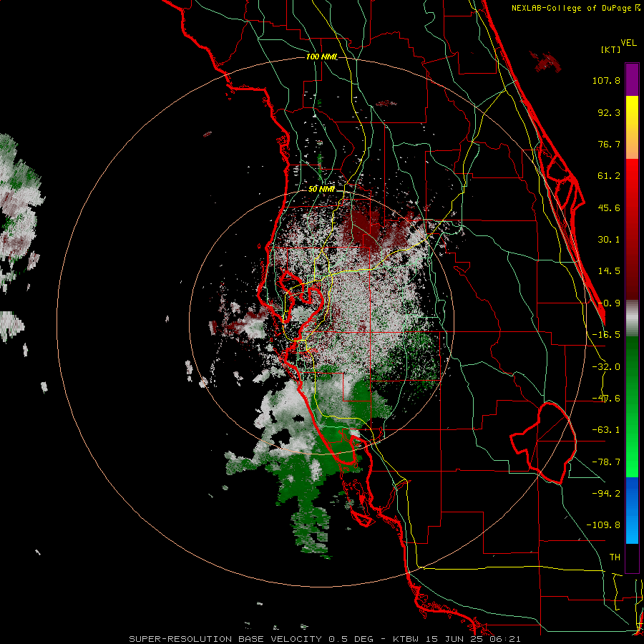This screenshot has height=644, width=644.
Task: Click the 61.2 velocity scale value
Action: 609,176
